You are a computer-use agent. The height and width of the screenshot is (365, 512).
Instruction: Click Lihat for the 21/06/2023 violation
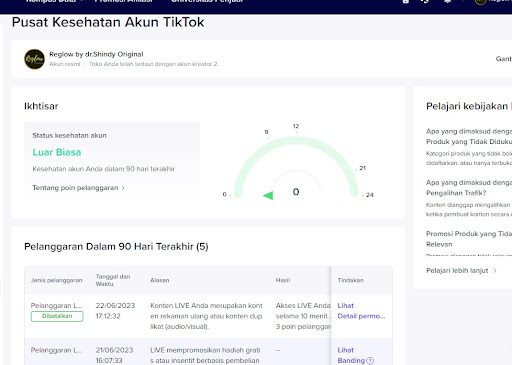(345, 350)
